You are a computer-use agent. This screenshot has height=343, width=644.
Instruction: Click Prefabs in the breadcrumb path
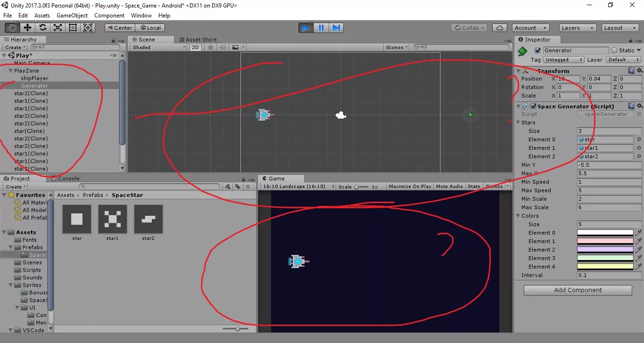93,195
